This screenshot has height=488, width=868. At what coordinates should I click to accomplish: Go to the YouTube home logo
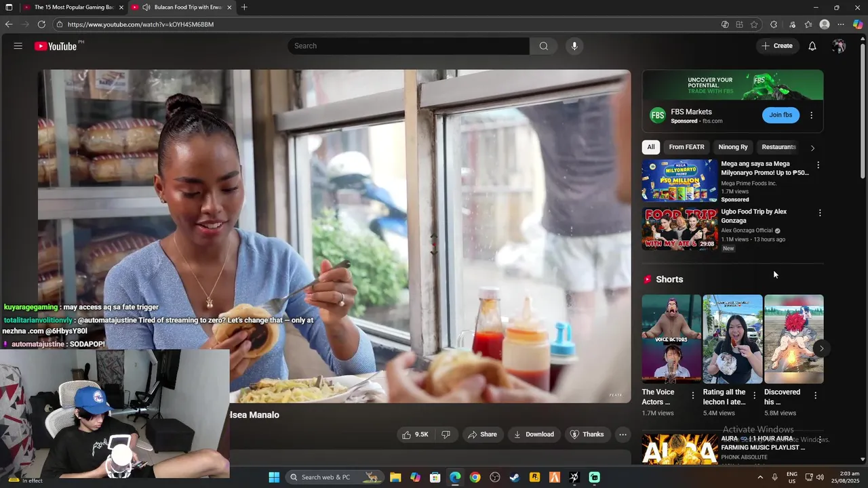[56, 46]
